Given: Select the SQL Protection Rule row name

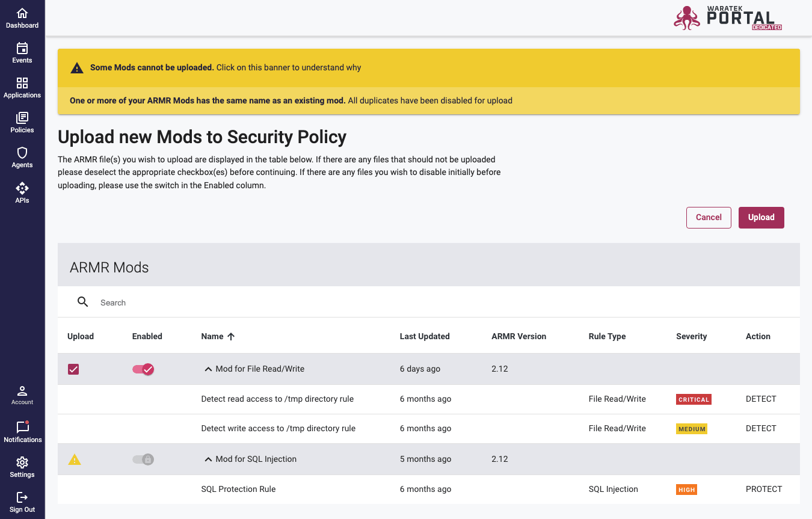Looking at the screenshot, I should [238, 489].
